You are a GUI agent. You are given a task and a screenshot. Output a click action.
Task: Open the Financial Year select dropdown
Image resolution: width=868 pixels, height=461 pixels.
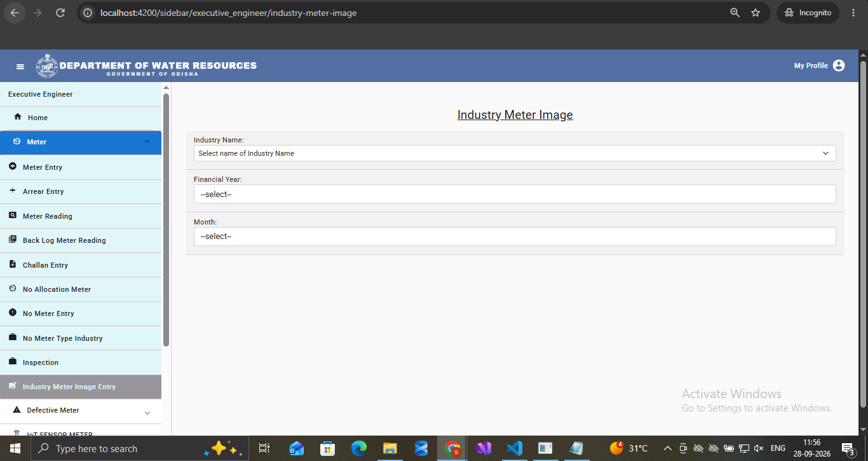[515, 194]
